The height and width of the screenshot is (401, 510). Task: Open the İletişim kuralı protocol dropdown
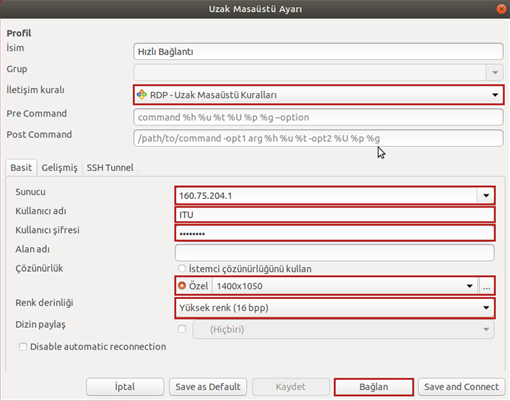point(318,95)
